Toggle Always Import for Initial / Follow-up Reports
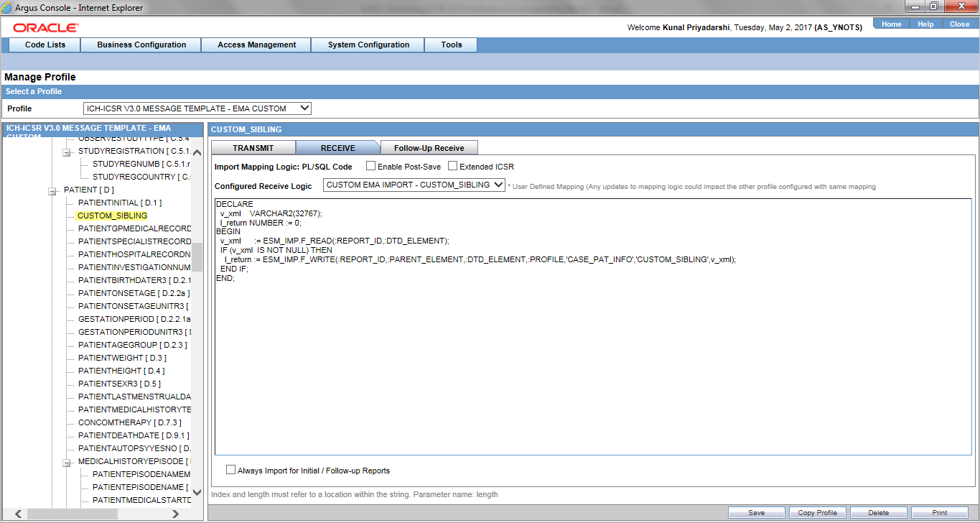Screen dimensions: 980x523 [x=230, y=470]
